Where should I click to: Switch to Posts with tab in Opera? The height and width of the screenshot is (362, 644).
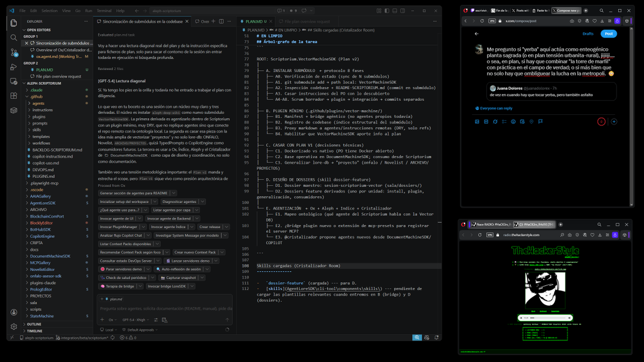point(519,10)
